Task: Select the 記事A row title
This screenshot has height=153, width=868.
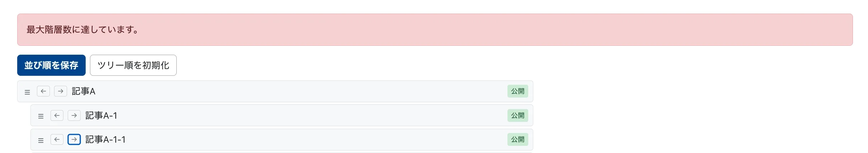Action: tap(84, 92)
